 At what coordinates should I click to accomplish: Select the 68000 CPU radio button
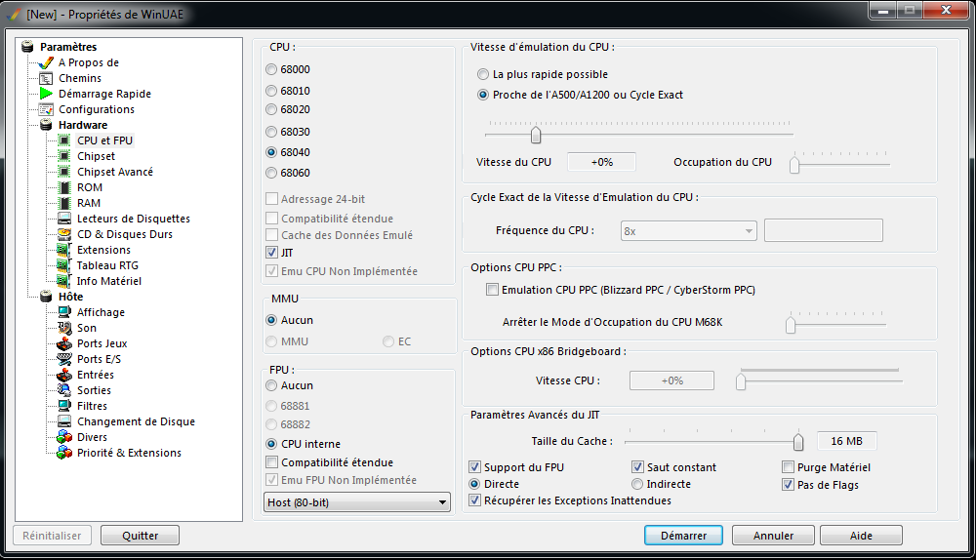pos(271,69)
